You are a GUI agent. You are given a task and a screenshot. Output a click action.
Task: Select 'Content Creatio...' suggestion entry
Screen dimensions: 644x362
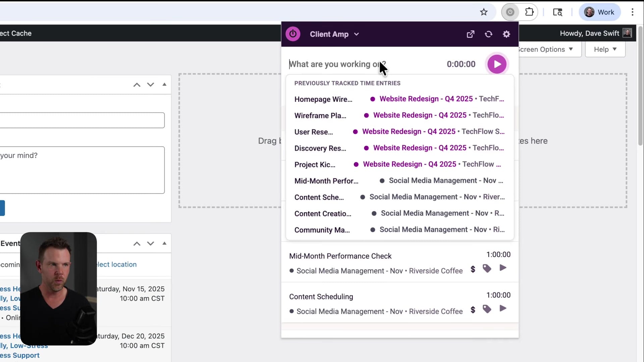[399, 214]
